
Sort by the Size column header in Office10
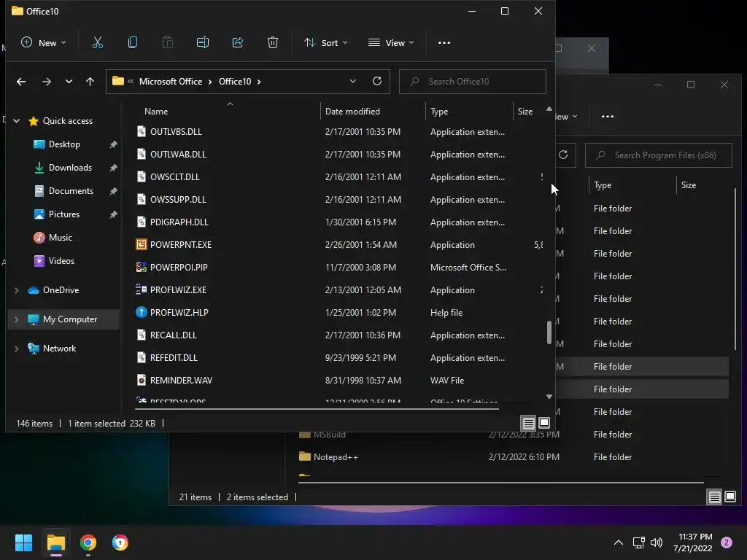[525, 112]
